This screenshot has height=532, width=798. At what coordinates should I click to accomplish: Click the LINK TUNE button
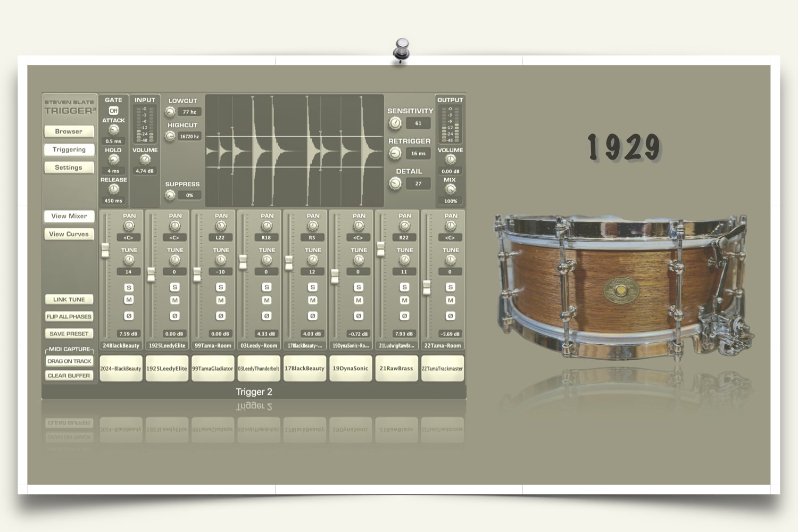(69, 300)
